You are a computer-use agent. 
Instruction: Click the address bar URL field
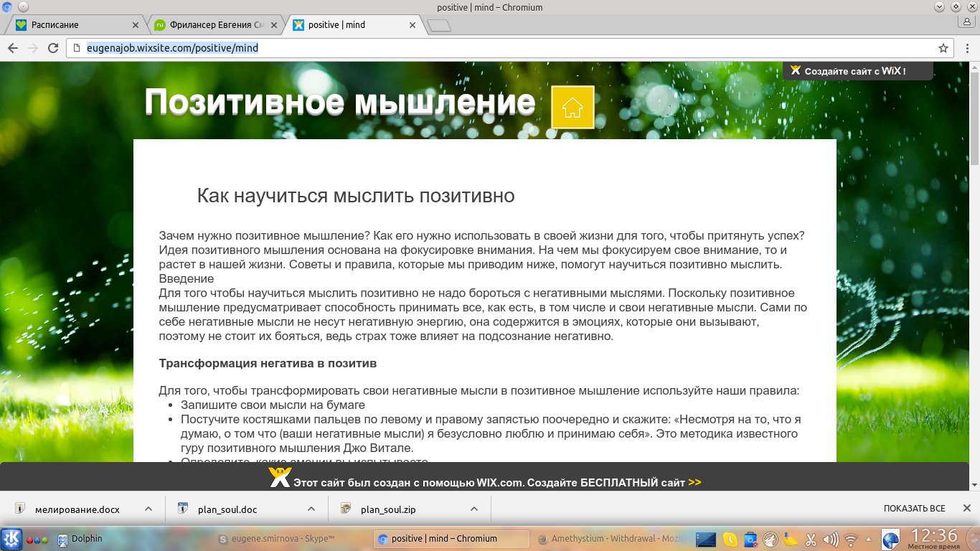[x=509, y=48]
